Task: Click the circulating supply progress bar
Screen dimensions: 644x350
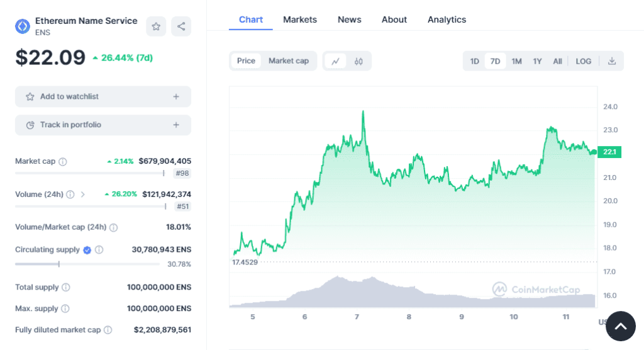Action: coord(87,264)
